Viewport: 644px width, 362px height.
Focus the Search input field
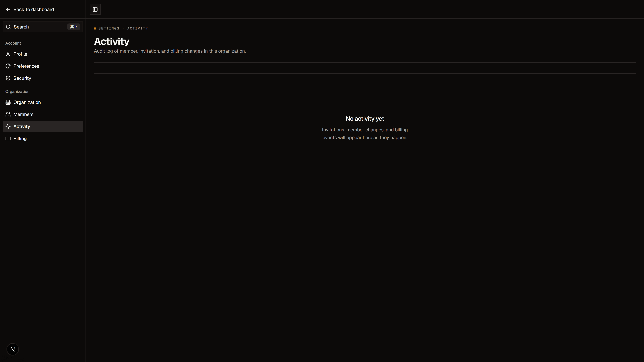click(x=43, y=27)
